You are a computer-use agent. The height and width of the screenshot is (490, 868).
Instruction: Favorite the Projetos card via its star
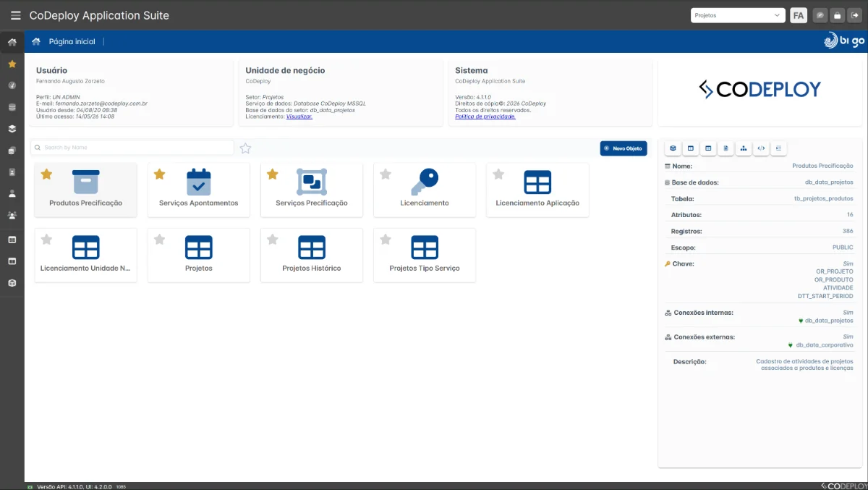click(x=160, y=240)
